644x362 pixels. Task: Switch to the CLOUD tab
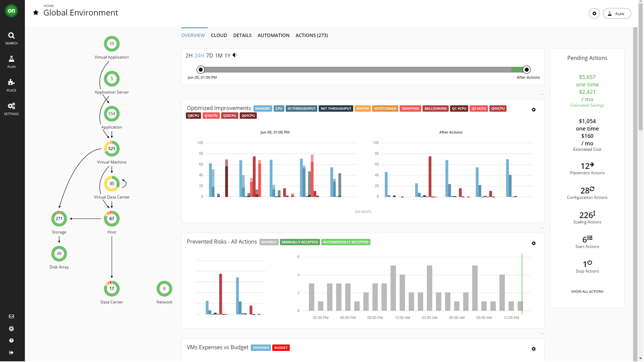click(219, 35)
